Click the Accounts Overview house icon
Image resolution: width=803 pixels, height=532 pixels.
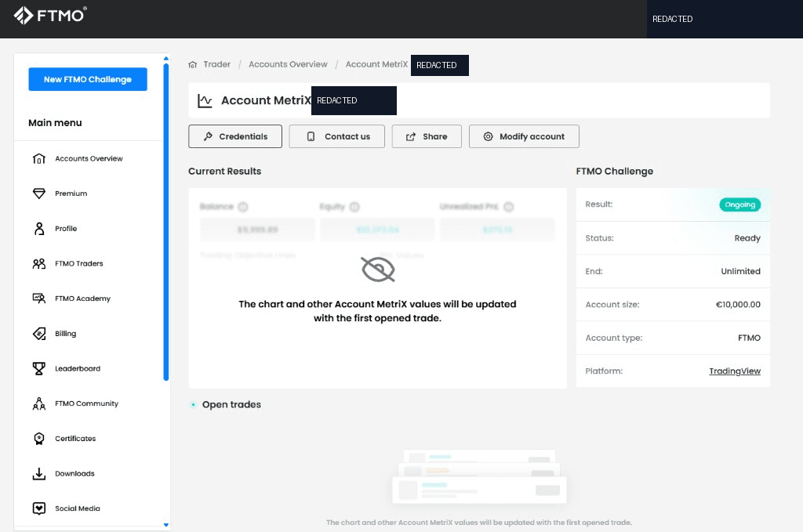(x=39, y=158)
